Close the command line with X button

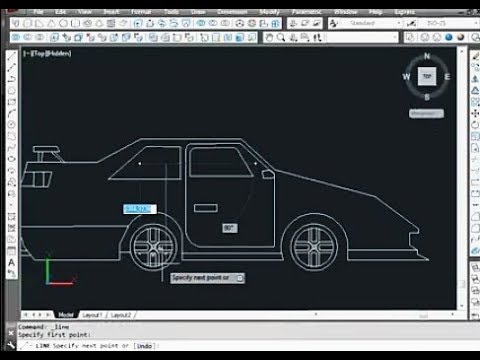[11, 333]
